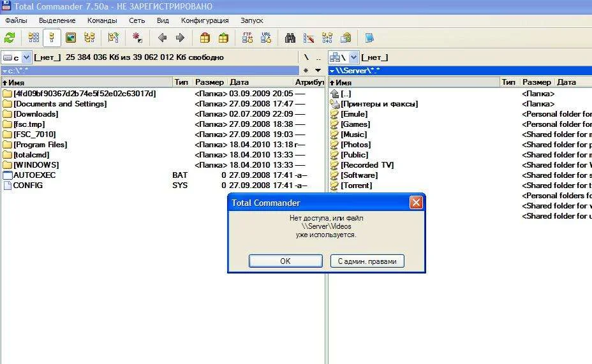
Task: Open the Запуск menu
Action: pos(251,20)
